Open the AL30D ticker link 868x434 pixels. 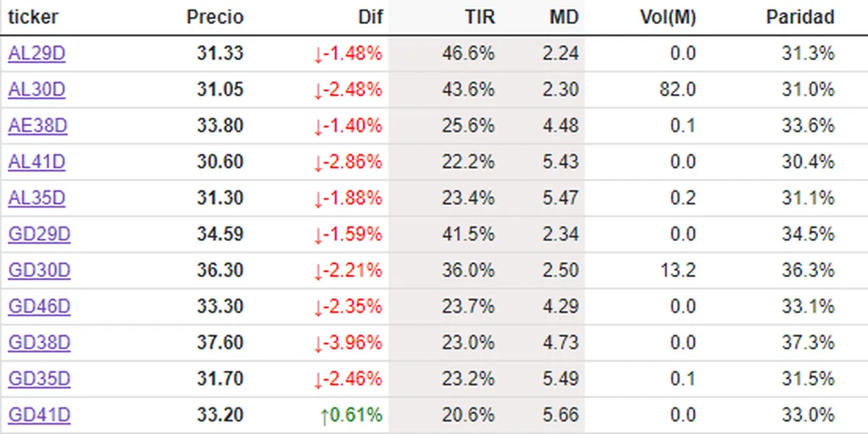[x=37, y=90]
